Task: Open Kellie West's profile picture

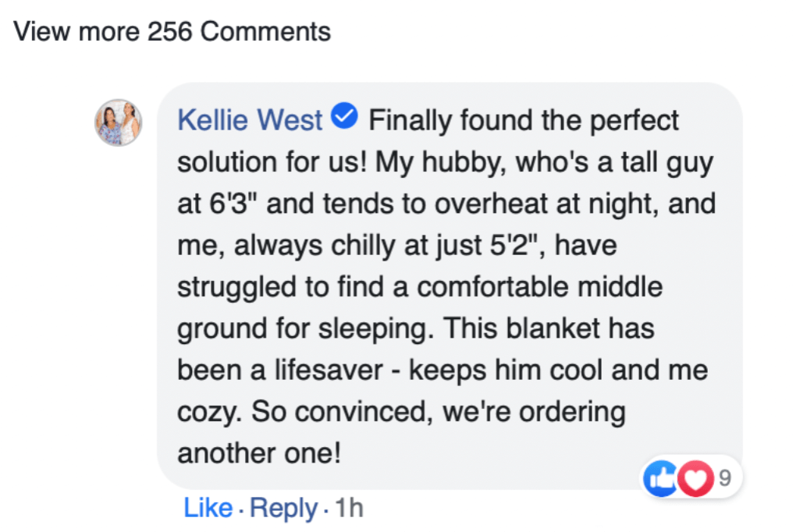Action: [x=119, y=122]
